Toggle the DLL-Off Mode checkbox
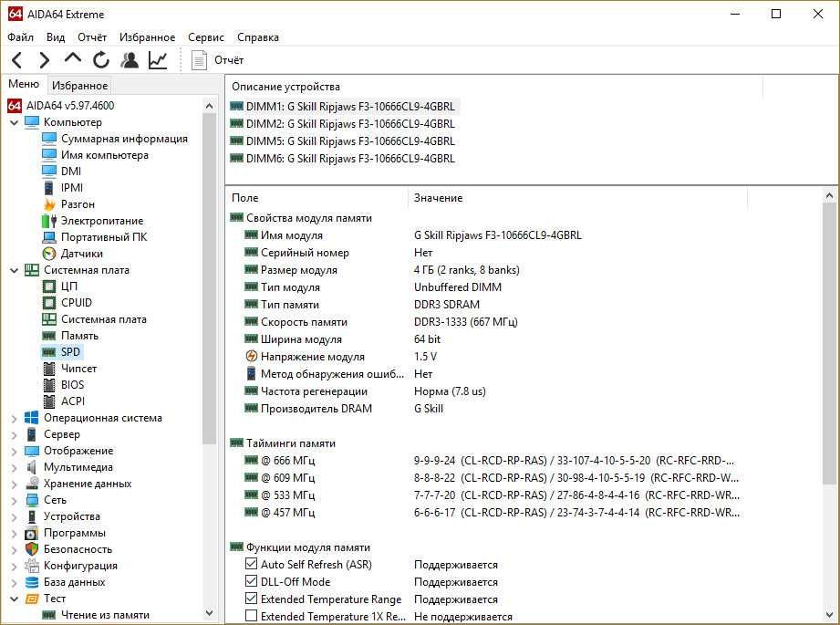The image size is (840, 625). tap(251, 581)
